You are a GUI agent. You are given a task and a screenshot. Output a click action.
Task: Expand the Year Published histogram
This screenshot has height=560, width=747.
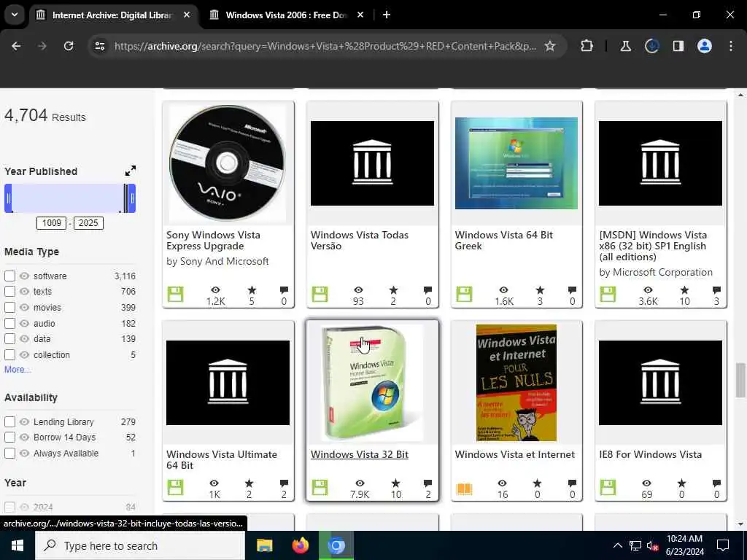coord(130,171)
